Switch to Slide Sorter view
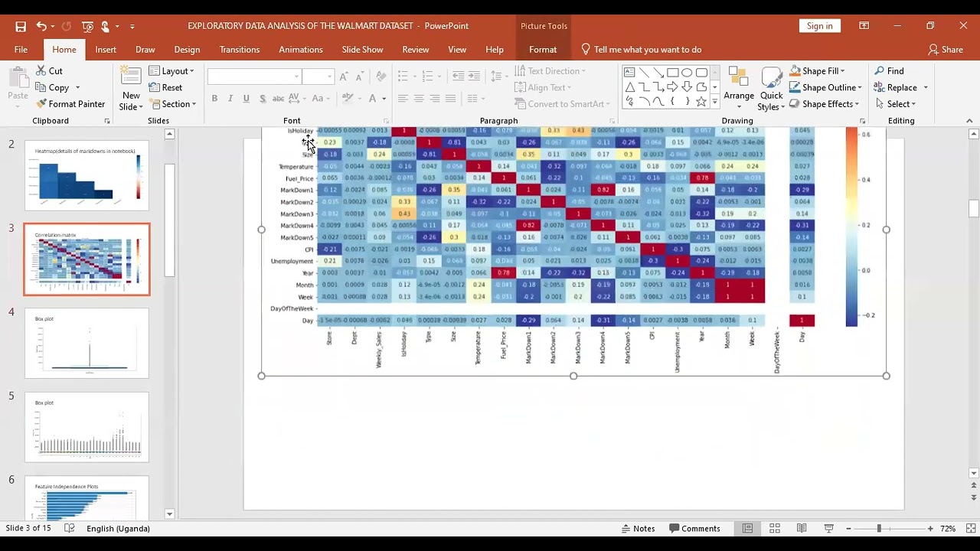Image resolution: width=980 pixels, height=551 pixels. coord(775,528)
